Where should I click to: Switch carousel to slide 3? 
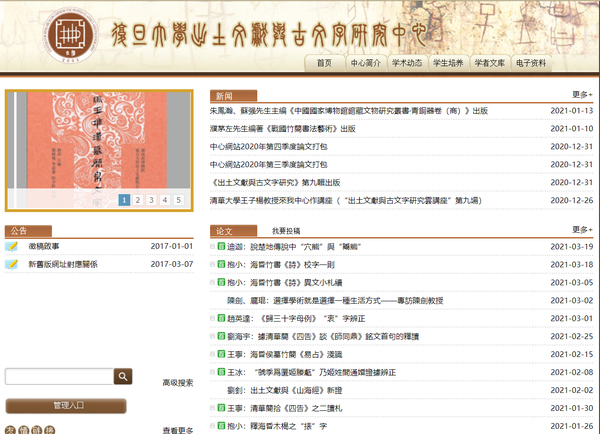point(151,200)
